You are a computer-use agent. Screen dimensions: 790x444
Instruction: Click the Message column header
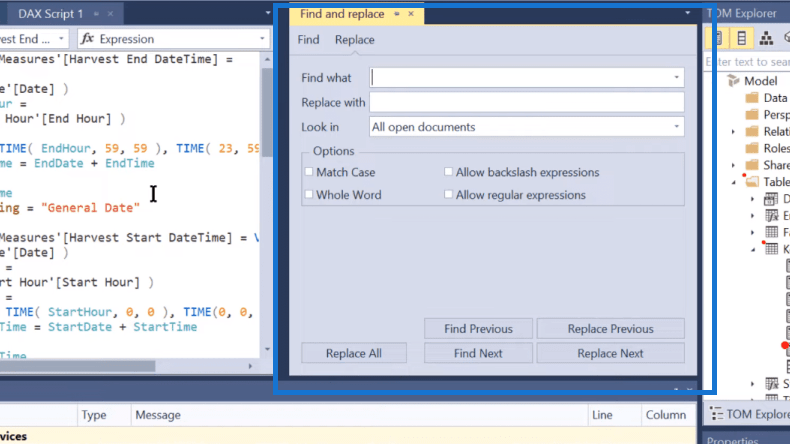coord(158,415)
